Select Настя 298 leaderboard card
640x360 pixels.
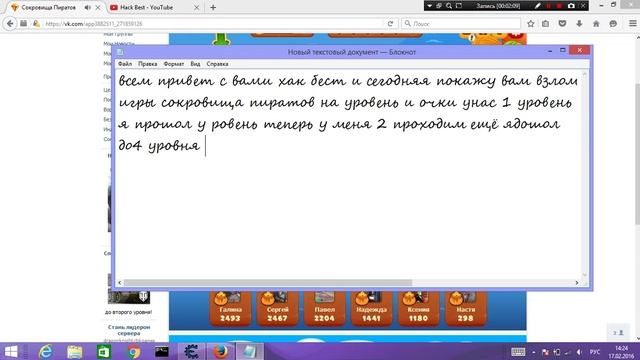(466, 309)
